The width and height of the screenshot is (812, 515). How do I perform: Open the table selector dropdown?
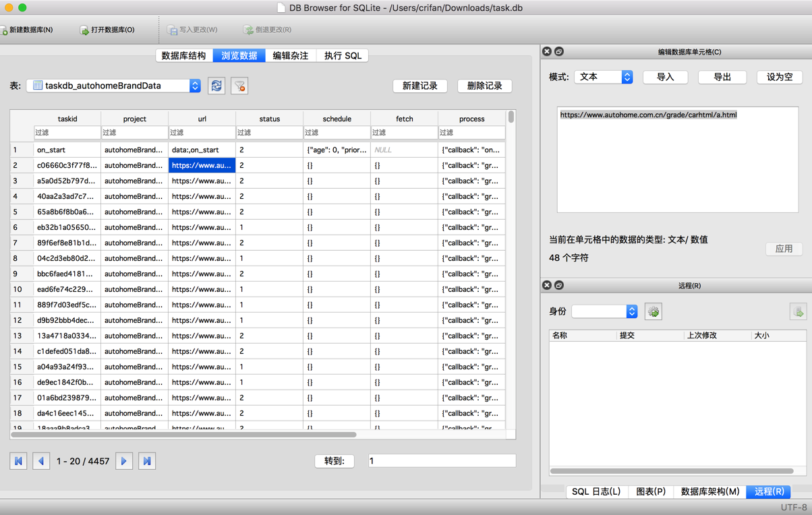click(113, 86)
